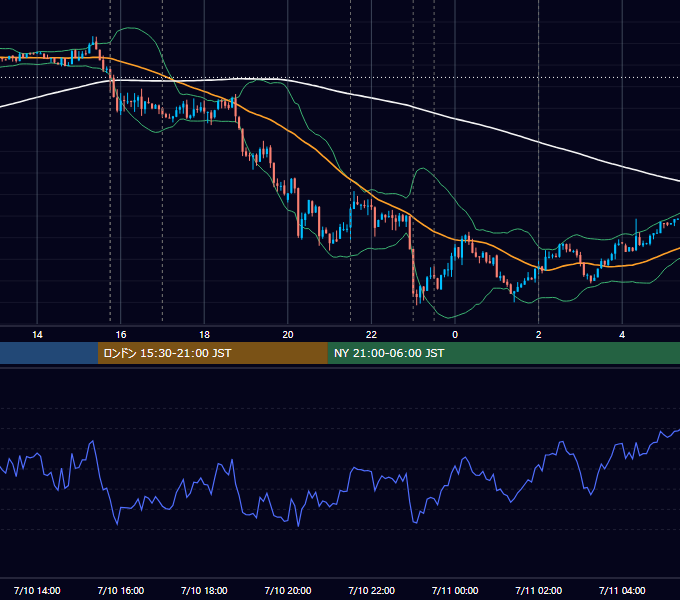Click the 16 hour label on the chart axis
680x600 pixels.
tap(121, 335)
